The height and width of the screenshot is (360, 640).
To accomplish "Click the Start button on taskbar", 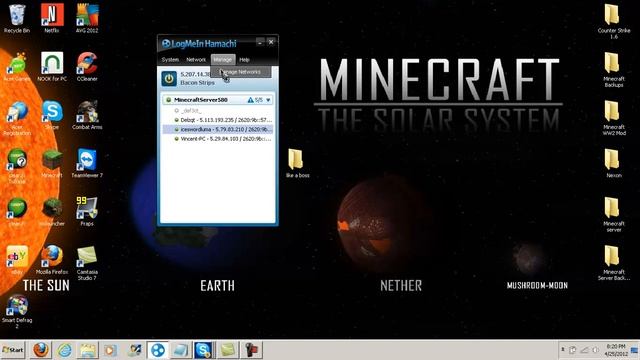I will pos(13,350).
